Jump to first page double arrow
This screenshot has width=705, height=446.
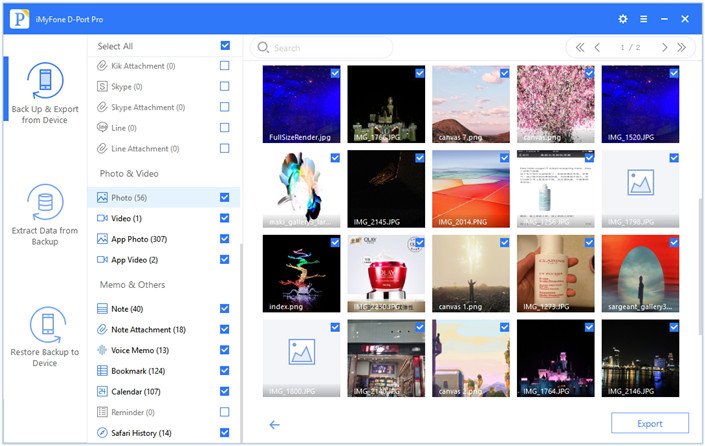(x=579, y=47)
